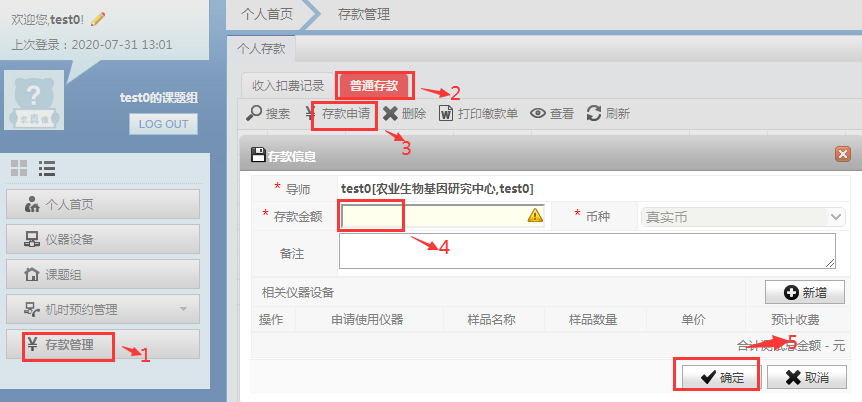Open the 币种 currency dropdown
This screenshot has height=402, width=862.
(x=742, y=217)
